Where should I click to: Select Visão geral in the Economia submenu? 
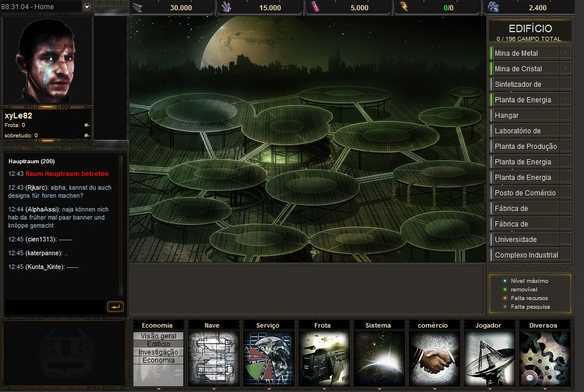pos(158,336)
